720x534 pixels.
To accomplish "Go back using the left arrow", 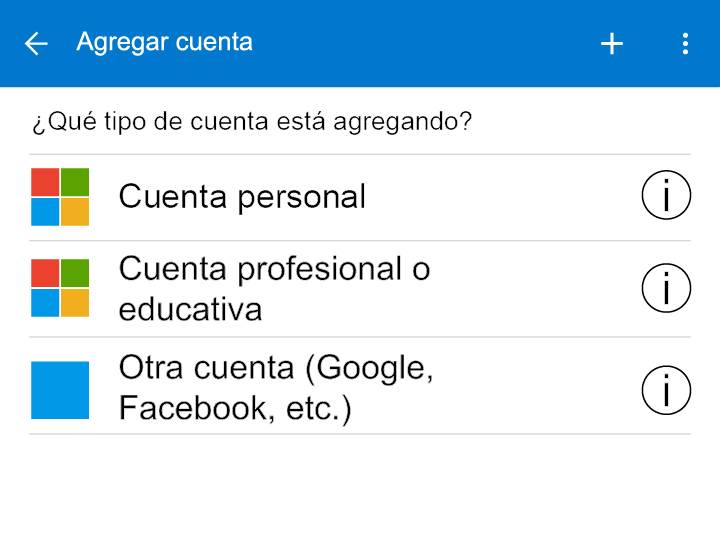I will tap(36, 44).
